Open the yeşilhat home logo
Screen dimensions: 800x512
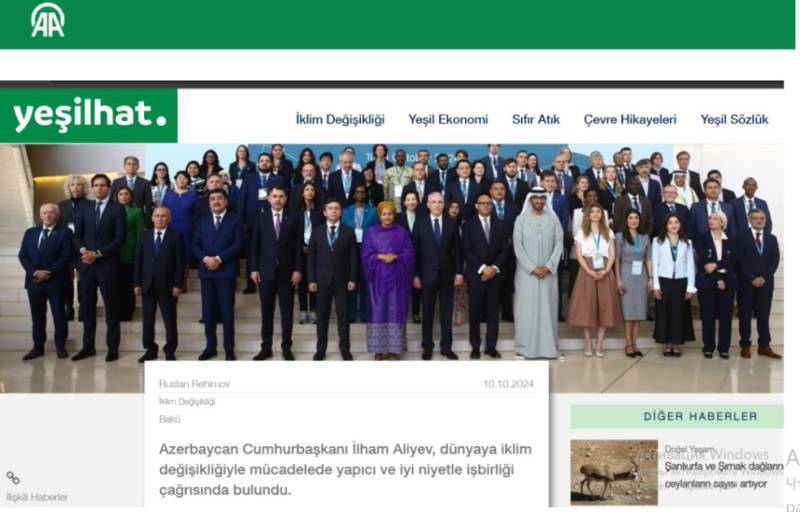click(x=89, y=115)
